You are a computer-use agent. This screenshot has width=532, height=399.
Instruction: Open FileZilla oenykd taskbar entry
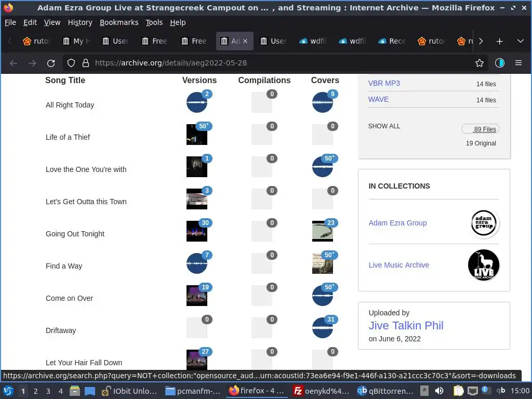[x=321, y=391]
